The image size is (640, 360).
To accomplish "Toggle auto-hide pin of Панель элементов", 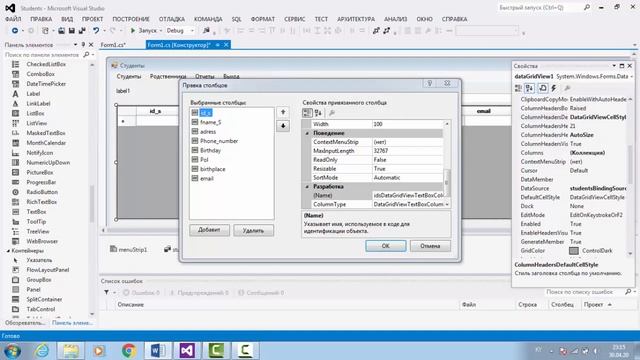I will point(83,44).
